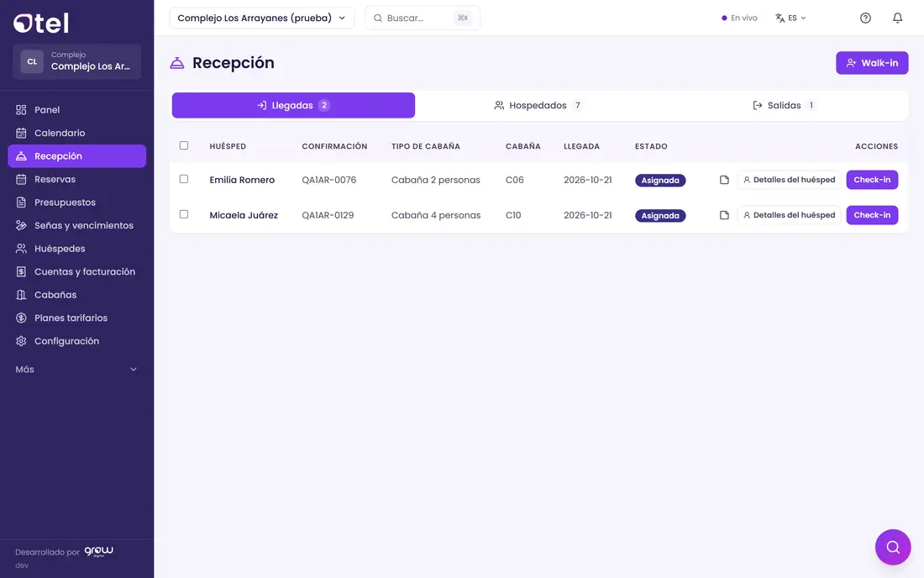Click the CL complex avatar

(32, 61)
